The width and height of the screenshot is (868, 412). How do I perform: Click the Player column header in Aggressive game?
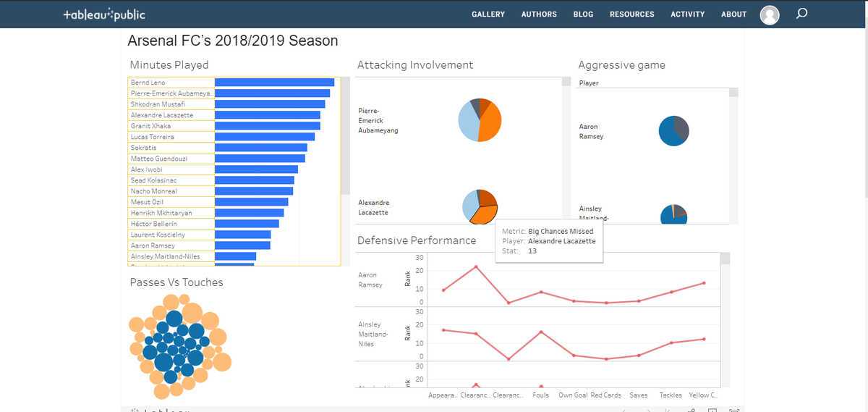[x=589, y=83]
